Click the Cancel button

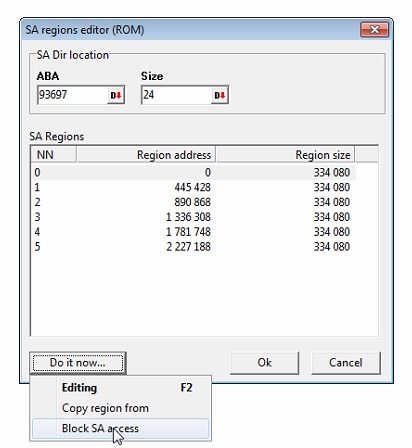[346, 363]
